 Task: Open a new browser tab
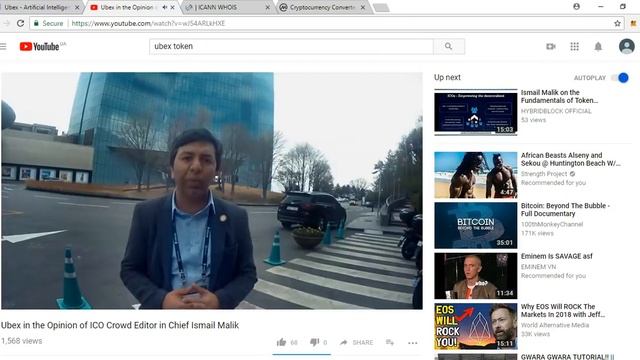click(x=381, y=7)
